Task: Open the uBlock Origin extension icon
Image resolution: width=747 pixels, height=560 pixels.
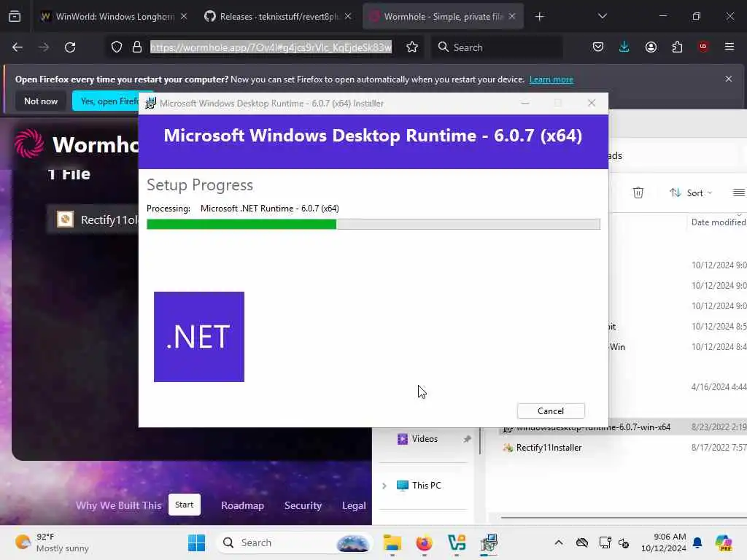Action: (x=703, y=47)
